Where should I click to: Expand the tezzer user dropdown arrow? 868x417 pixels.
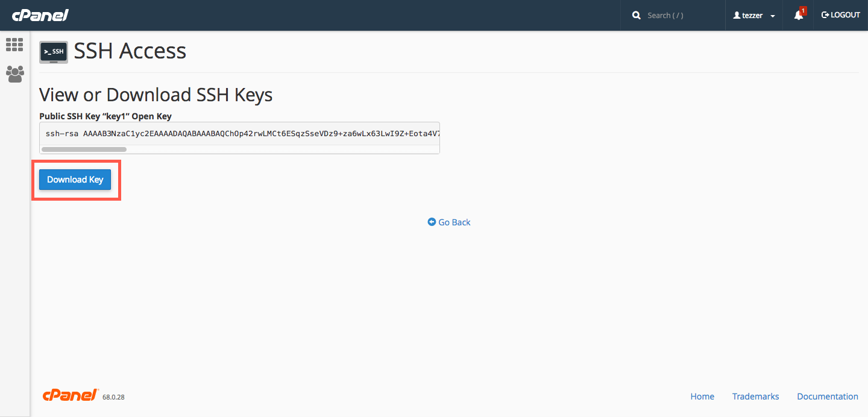point(773,16)
